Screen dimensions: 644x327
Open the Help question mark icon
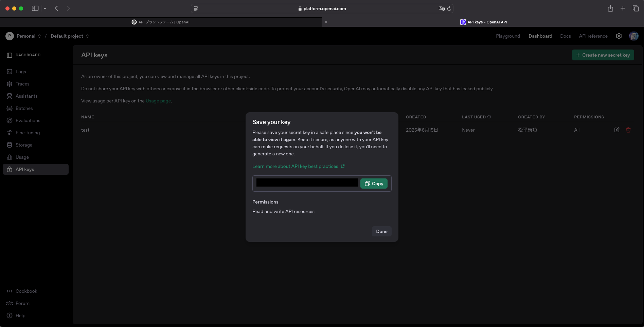(x=10, y=315)
